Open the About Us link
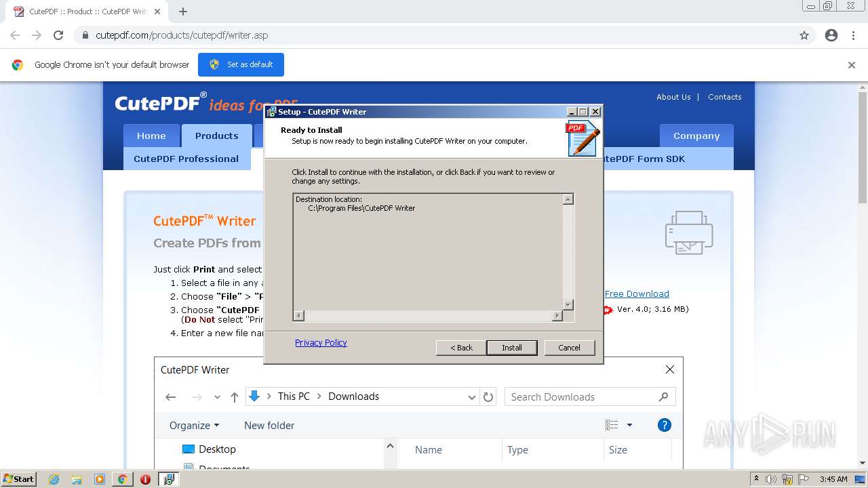The width and height of the screenshot is (868, 488). tap(673, 97)
